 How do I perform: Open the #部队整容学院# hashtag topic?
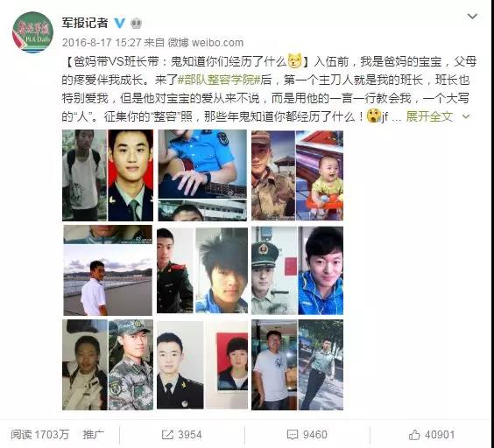(x=220, y=80)
